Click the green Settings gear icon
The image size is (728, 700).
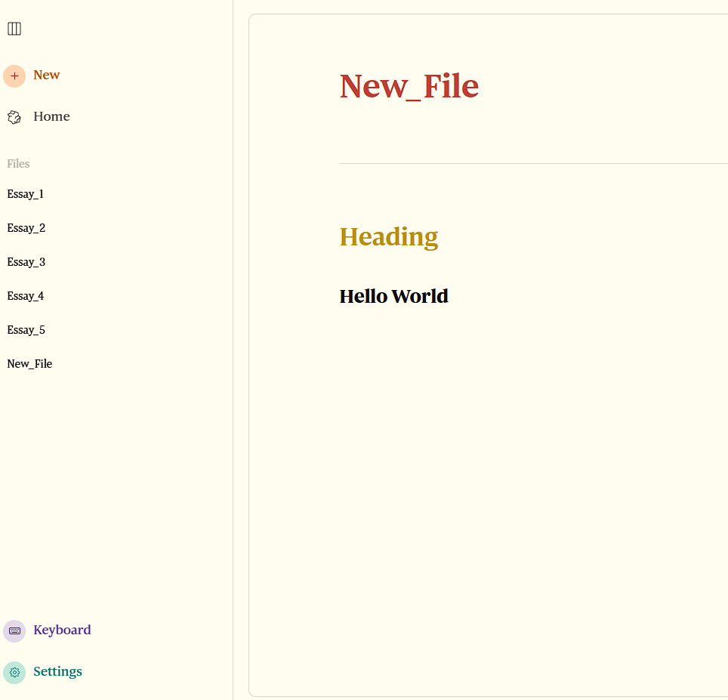14,672
